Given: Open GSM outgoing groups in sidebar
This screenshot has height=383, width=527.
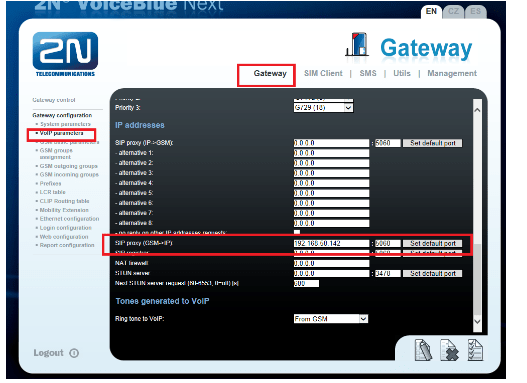Looking at the screenshot, I should (x=69, y=166).
